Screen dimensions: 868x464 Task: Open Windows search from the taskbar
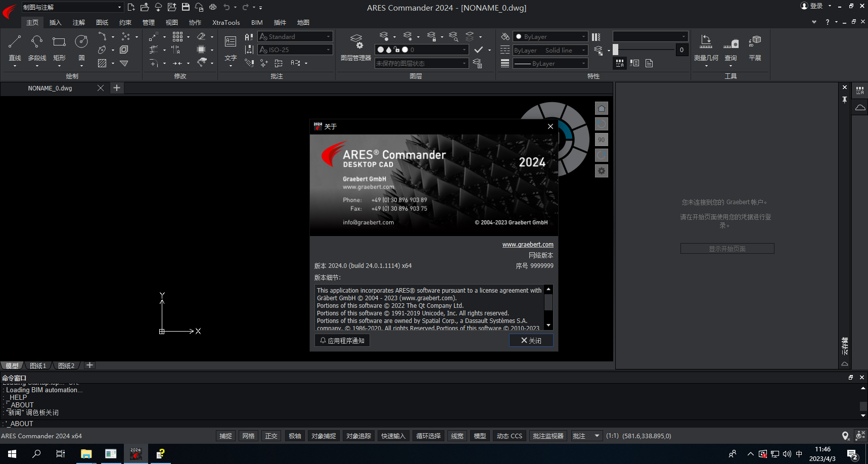point(36,453)
